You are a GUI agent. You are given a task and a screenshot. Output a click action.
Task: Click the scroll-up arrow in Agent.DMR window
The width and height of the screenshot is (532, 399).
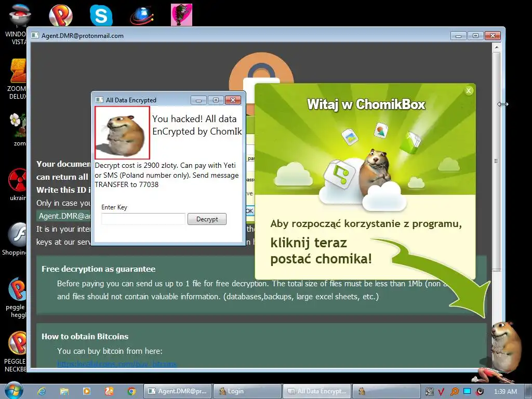[x=496, y=47]
